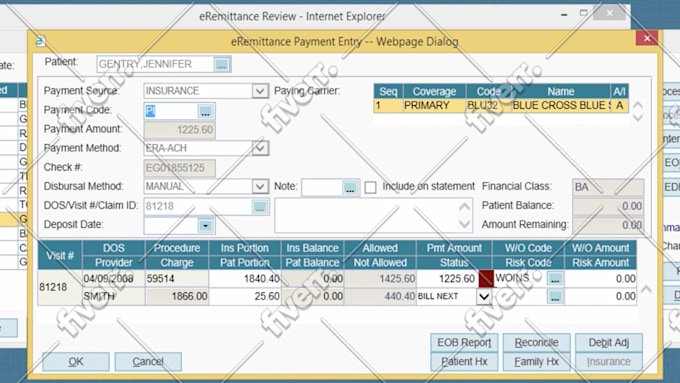Click the Check # field EG01855125
Viewport: 680px width, 383px height.
coord(180,168)
